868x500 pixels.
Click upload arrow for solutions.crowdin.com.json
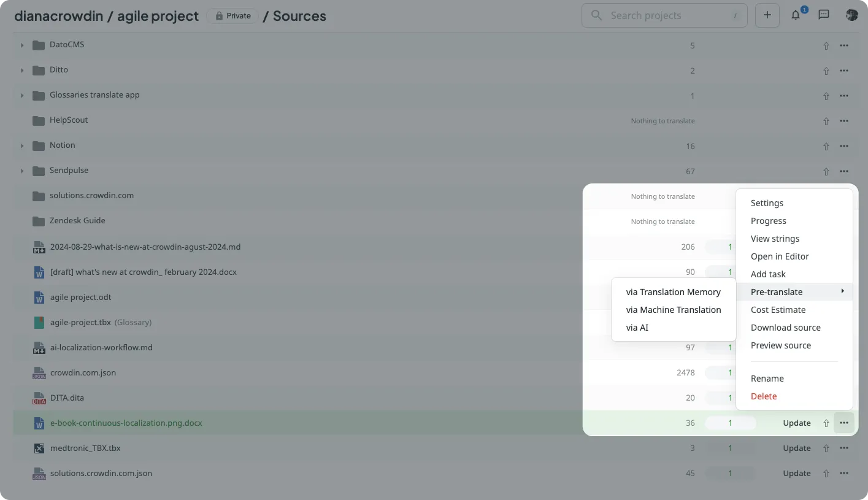point(826,474)
